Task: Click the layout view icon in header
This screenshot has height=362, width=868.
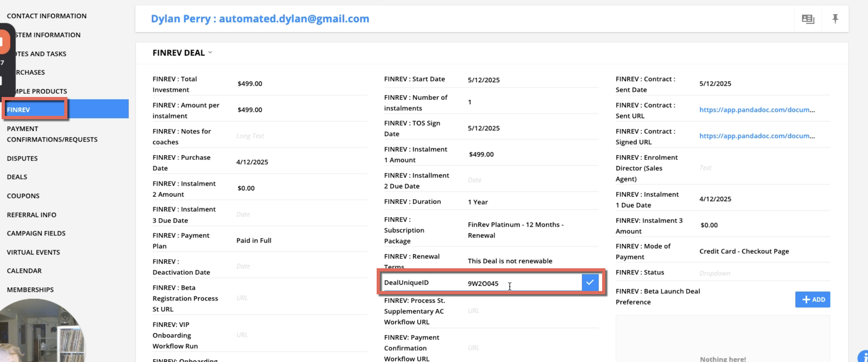Action: point(808,19)
